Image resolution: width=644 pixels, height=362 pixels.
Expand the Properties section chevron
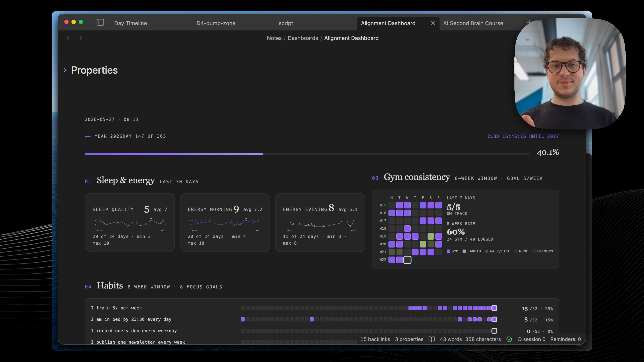[65, 70]
